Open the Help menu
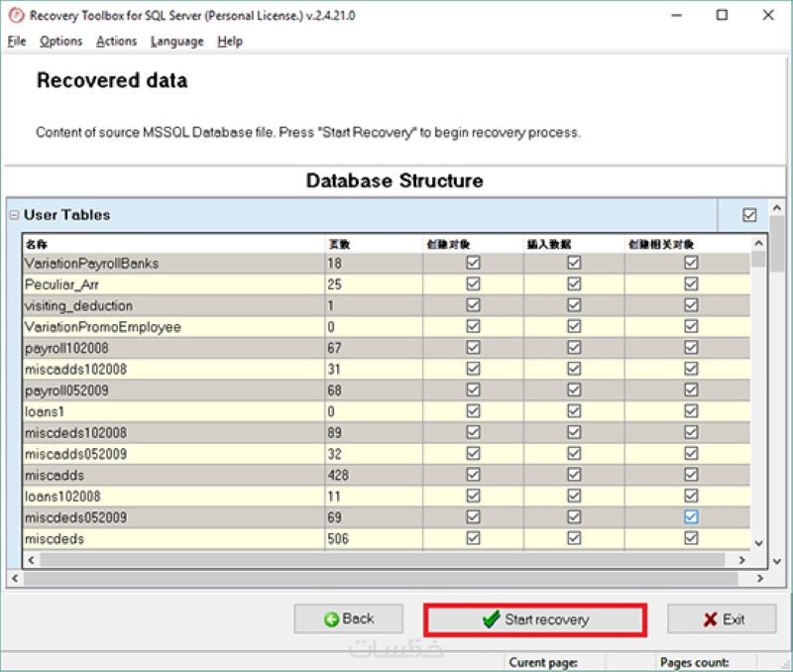The width and height of the screenshot is (793, 672). click(230, 41)
